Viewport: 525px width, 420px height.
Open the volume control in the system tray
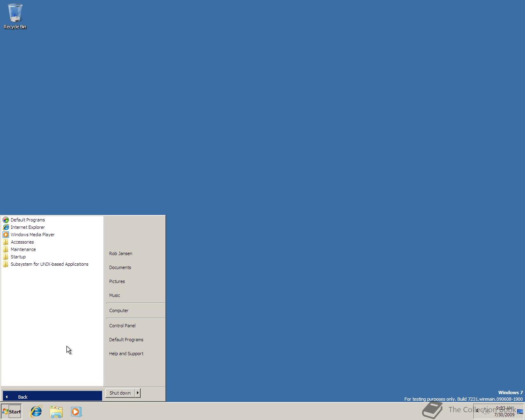click(x=486, y=411)
